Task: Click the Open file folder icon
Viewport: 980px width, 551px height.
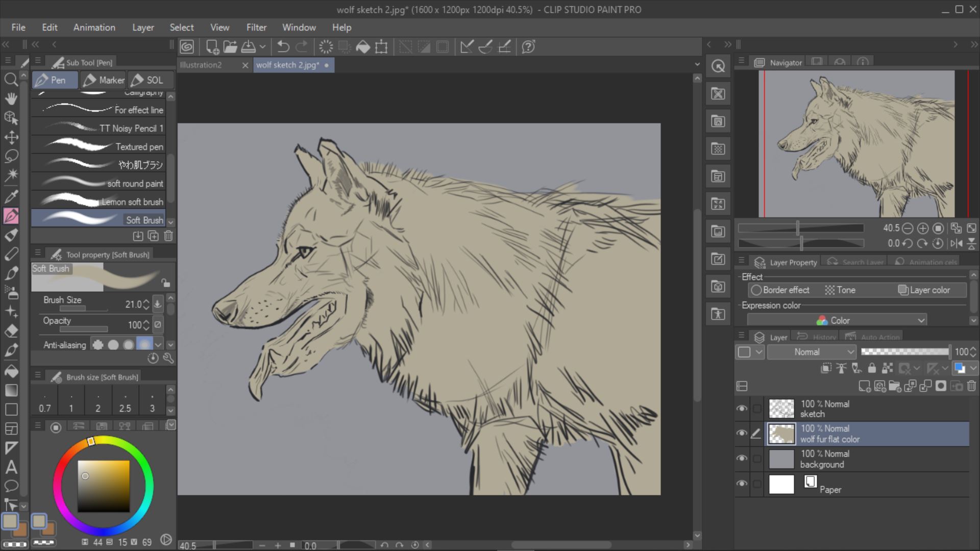Action: [230, 47]
